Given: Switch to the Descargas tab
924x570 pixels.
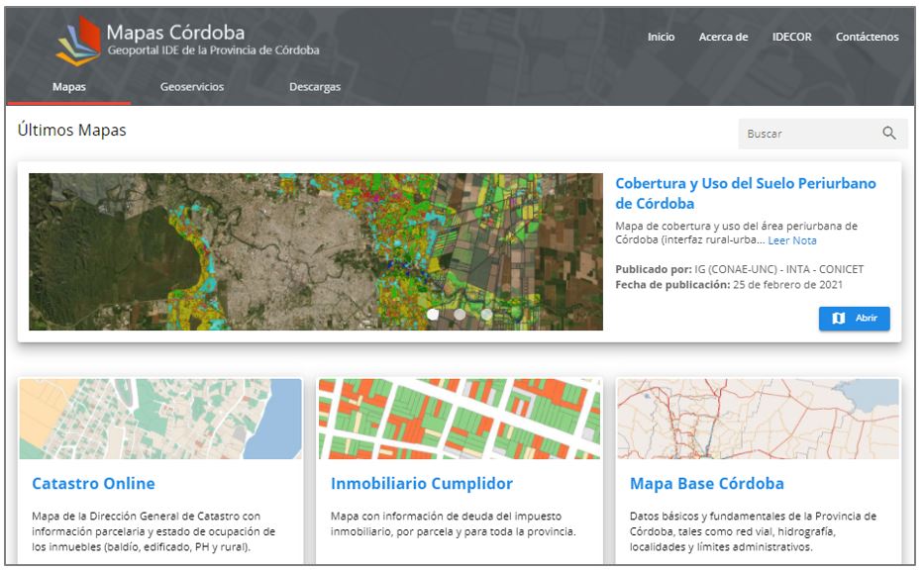Looking at the screenshot, I should point(315,86).
